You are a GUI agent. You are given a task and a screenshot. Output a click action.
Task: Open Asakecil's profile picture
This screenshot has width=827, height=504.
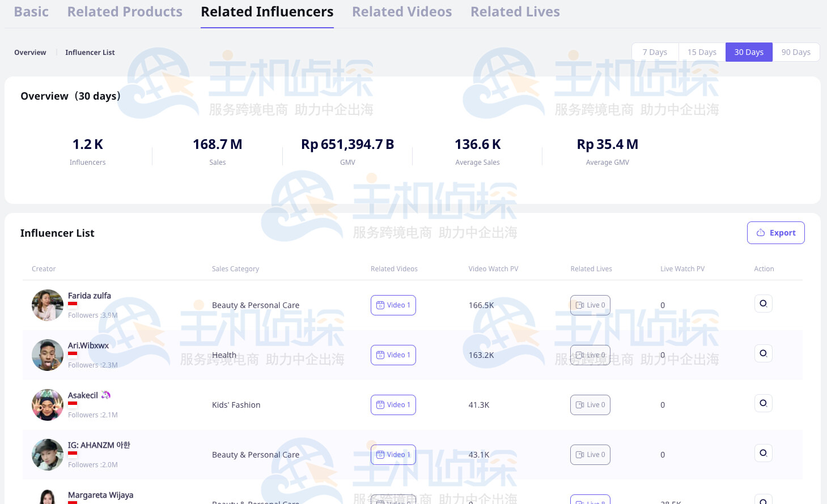48,405
